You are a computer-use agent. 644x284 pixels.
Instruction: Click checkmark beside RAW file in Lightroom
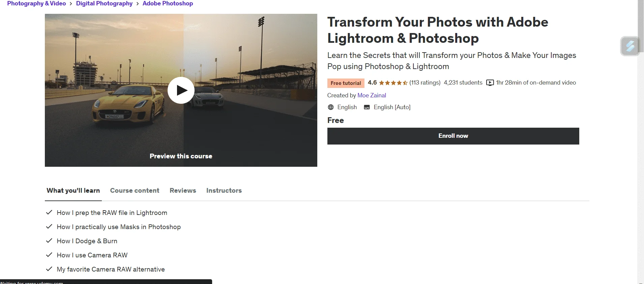point(49,212)
